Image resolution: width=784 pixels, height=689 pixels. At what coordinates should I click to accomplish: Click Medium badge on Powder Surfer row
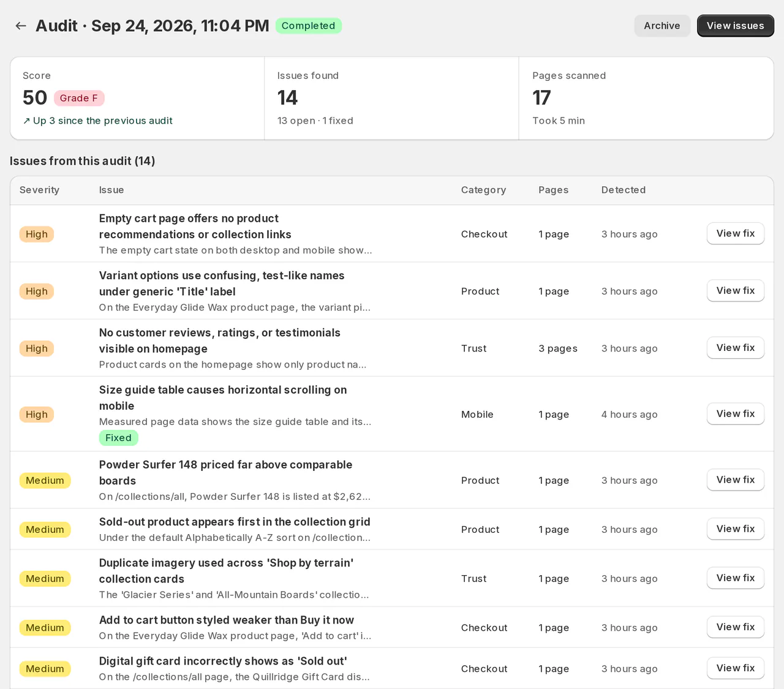coord(45,480)
